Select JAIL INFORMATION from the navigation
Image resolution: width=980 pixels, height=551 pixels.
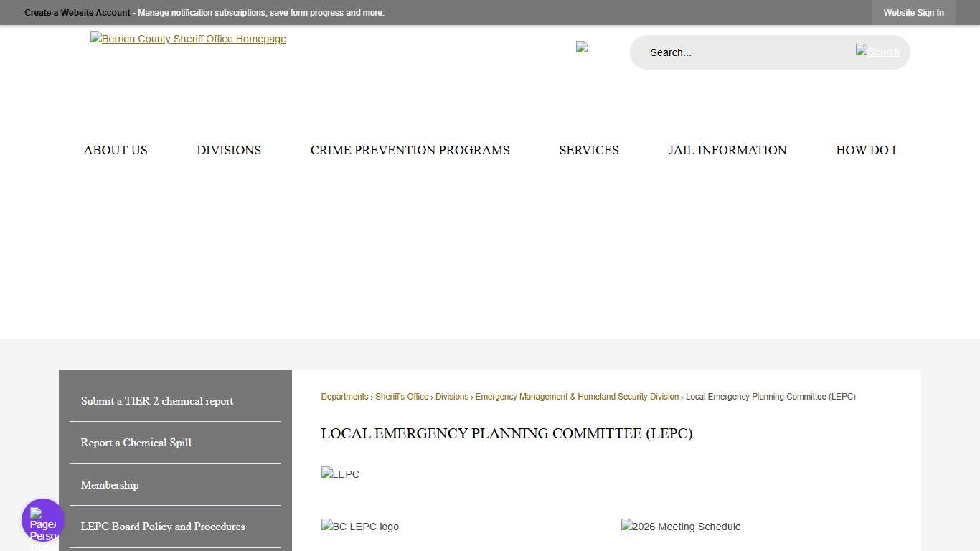click(x=727, y=150)
